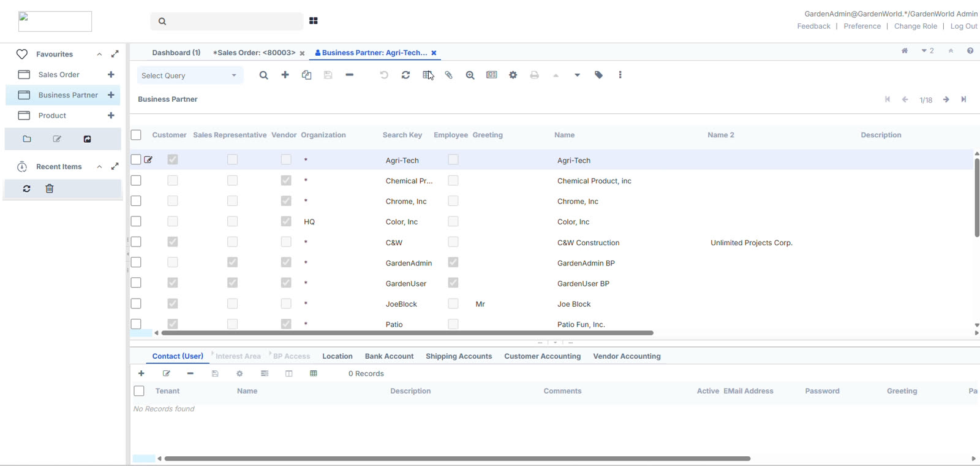
Task: Open the menu grid icon beside search
Action: pos(314,21)
